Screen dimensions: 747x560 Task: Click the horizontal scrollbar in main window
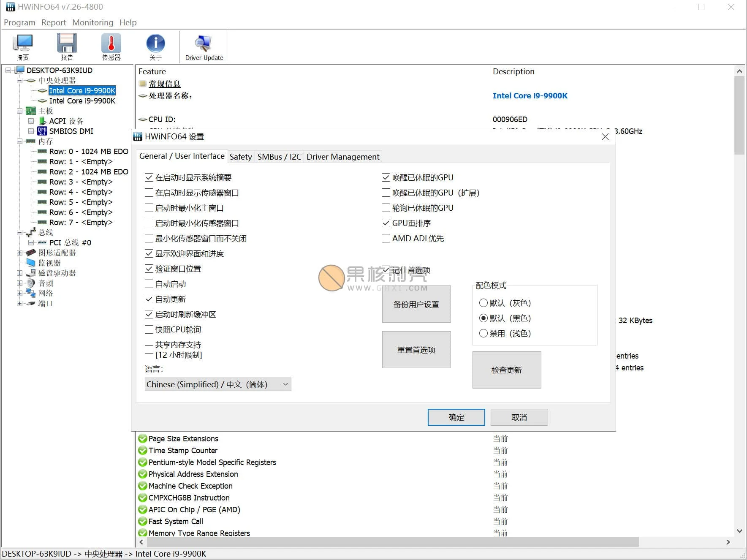click(x=393, y=542)
